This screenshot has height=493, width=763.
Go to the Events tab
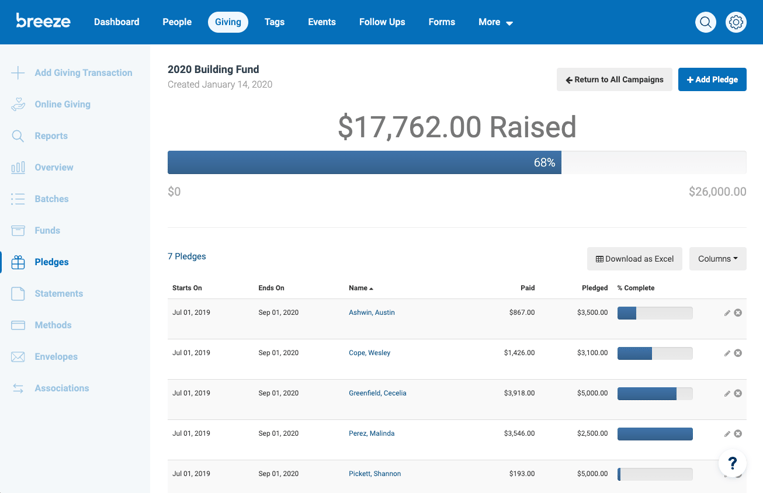coord(321,22)
